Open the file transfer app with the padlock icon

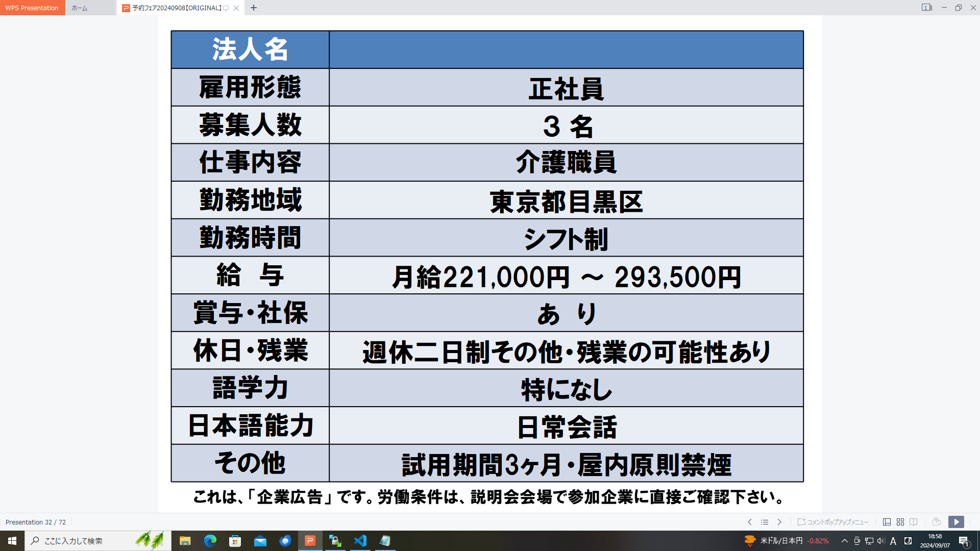[335, 541]
